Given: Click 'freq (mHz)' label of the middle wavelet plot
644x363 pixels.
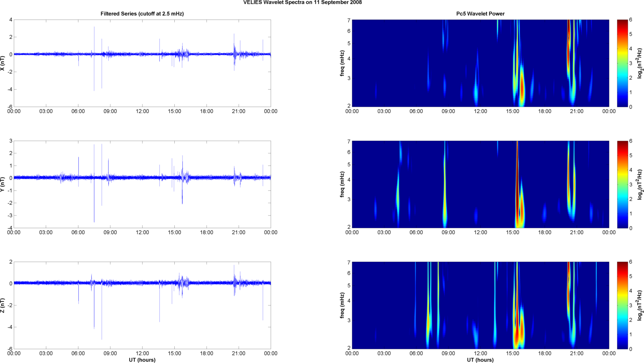Looking at the screenshot, I should (x=342, y=184).
